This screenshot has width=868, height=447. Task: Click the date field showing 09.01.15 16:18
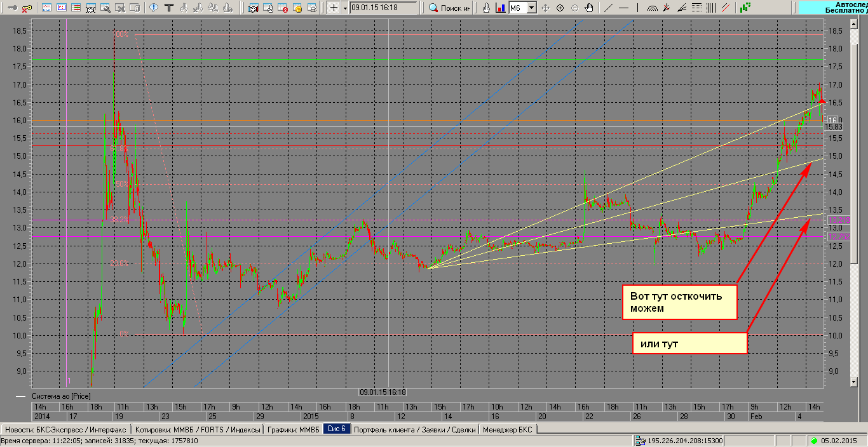pyautogui.click(x=384, y=8)
